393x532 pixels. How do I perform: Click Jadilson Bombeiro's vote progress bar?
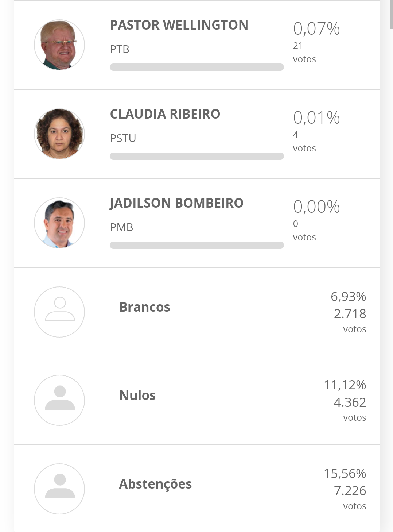(197, 245)
